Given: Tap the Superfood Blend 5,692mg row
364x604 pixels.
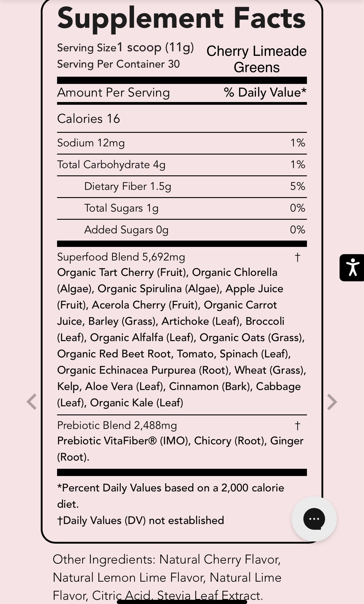Looking at the screenshot, I should coord(182,257).
